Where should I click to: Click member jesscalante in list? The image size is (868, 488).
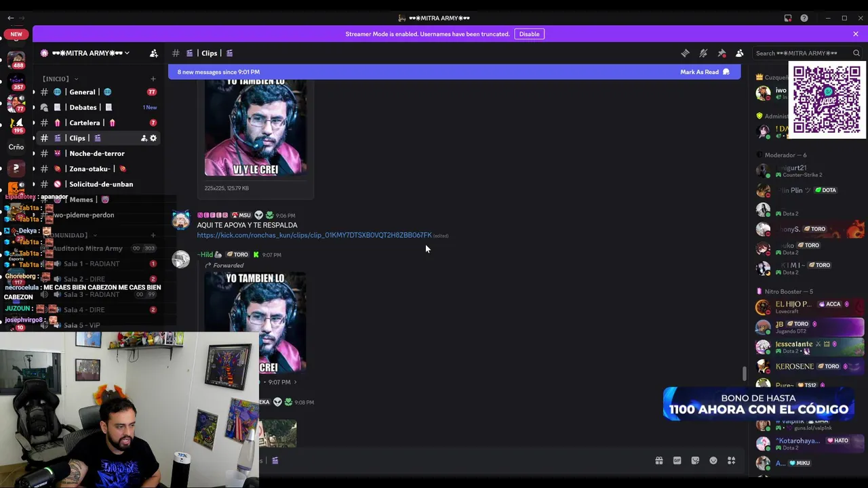click(x=810, y=347)
